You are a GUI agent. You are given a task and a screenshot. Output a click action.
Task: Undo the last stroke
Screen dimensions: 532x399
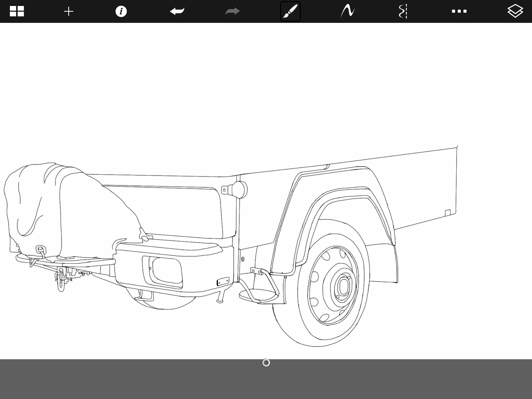pyautogui.click(x=177, y=11)
